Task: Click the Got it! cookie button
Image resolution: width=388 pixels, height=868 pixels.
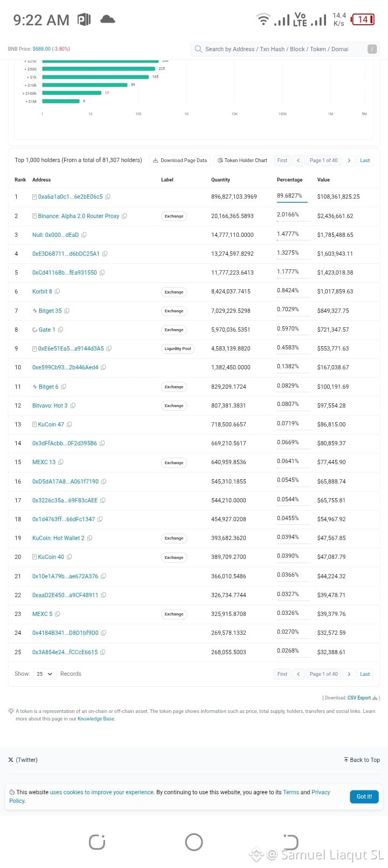Action: [x=364, y=796]
